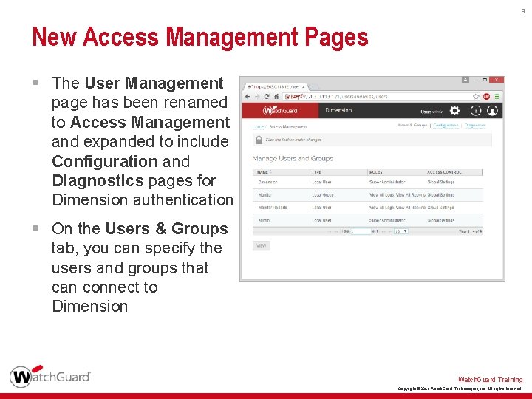Click the circled help/info icon

click(476, 111)
